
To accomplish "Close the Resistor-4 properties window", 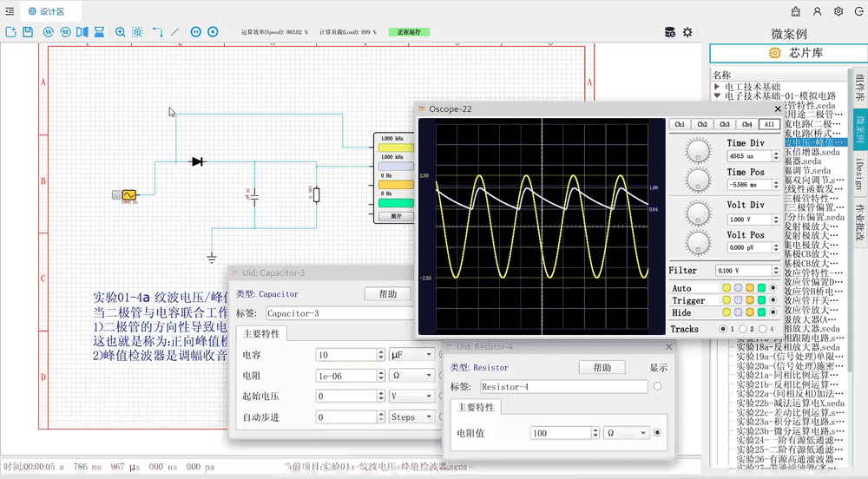I will [x=668, y=347].
